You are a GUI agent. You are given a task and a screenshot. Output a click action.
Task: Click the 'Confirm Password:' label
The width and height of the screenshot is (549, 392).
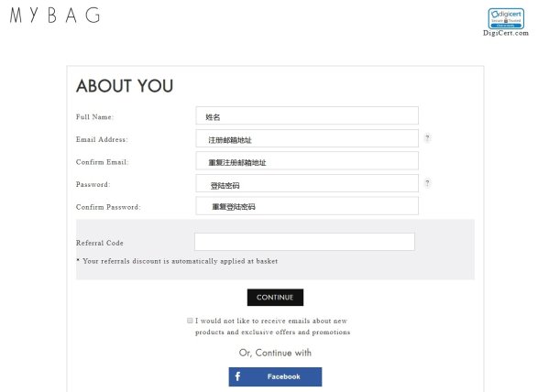point(108,207)
